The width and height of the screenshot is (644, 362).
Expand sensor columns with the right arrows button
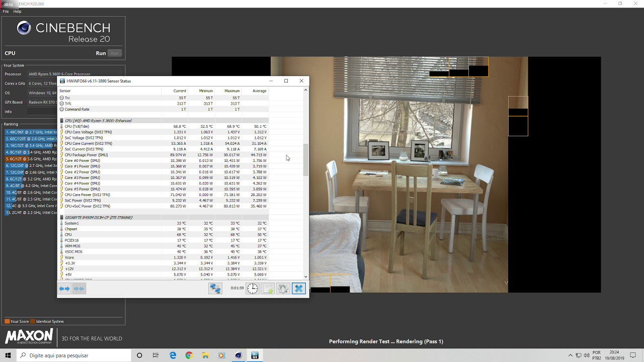[79, 289]
